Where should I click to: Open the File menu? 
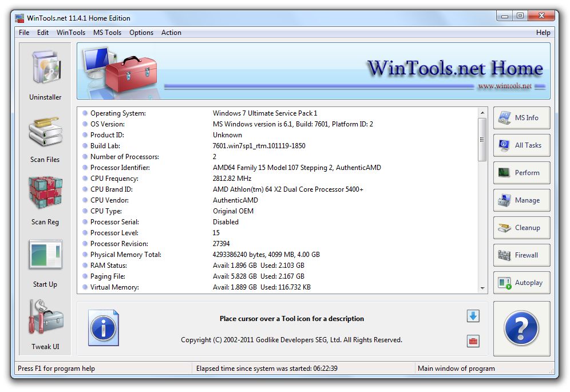(24, 33)
